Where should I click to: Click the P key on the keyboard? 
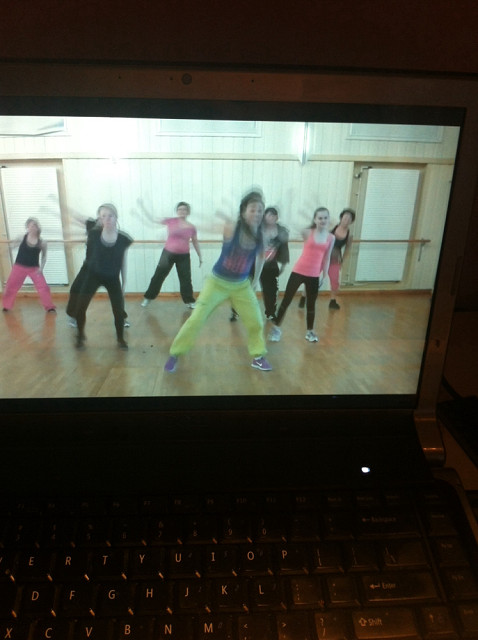click(285, 554)
